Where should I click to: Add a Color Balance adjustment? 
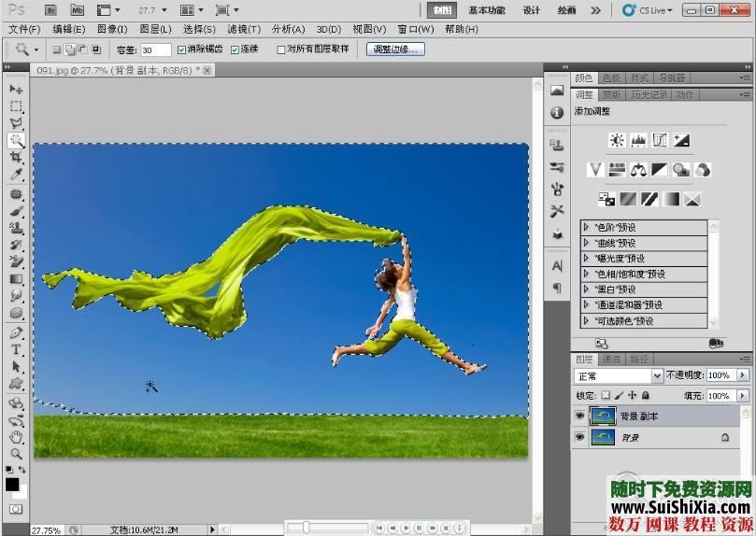[x=638, y=170]
